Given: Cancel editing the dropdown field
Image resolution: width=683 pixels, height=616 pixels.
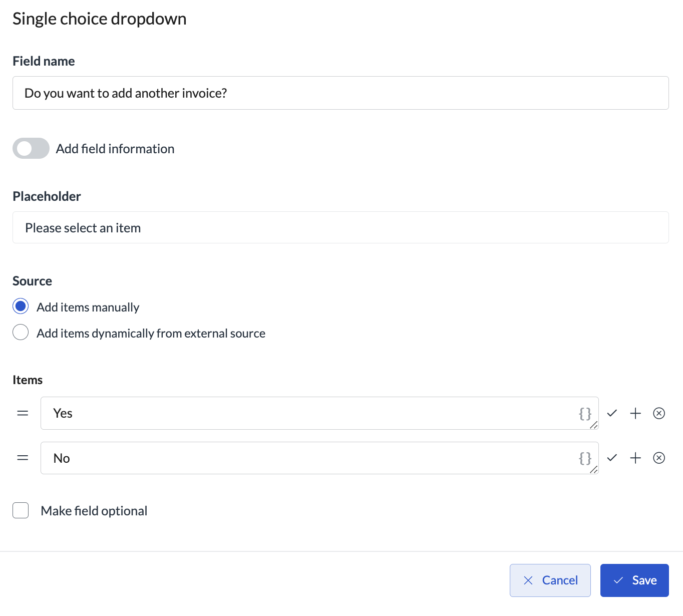Looking at the screenshot, I should coord(550,580).
